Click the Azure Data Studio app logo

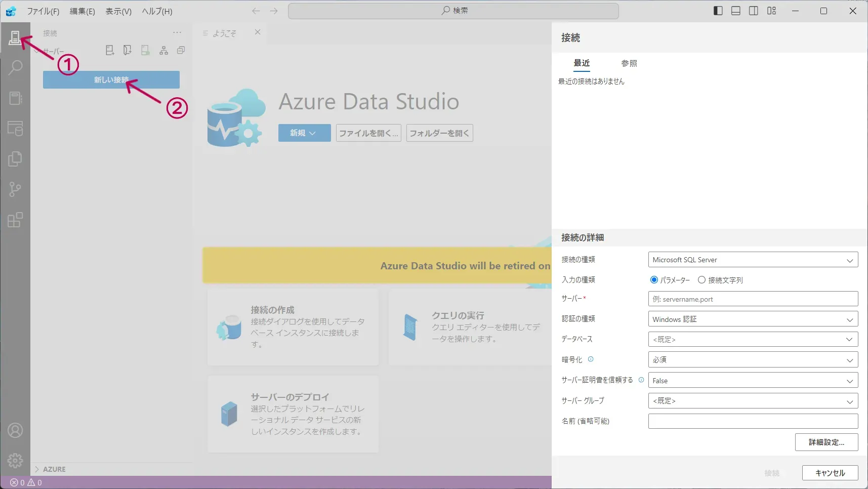click(x=11, y=11)
